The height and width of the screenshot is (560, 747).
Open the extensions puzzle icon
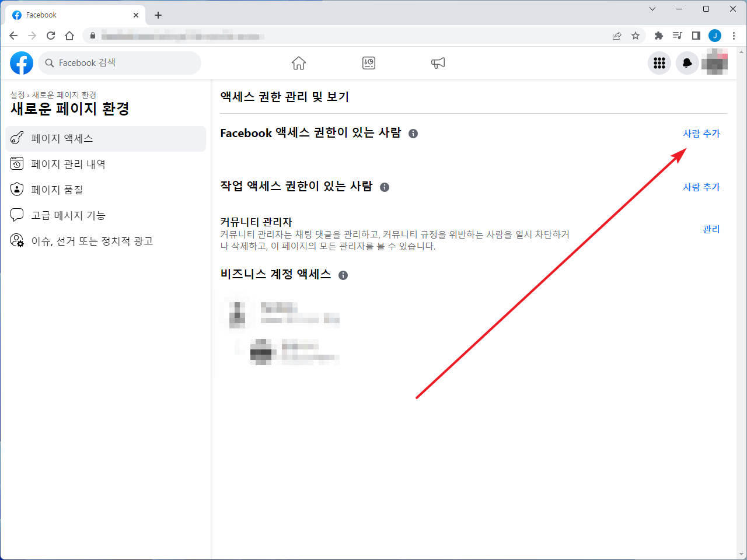click(x=659, y=36)
